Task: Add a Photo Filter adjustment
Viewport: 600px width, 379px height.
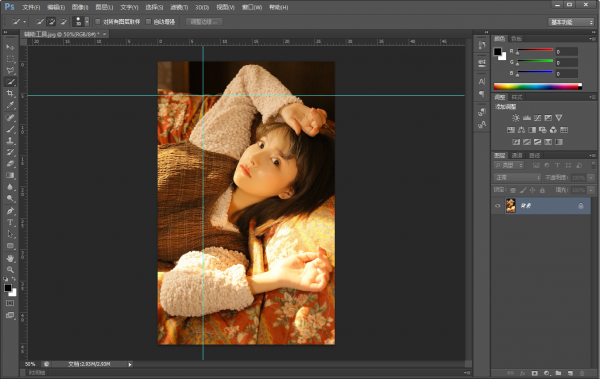Action: pos(543,130)
